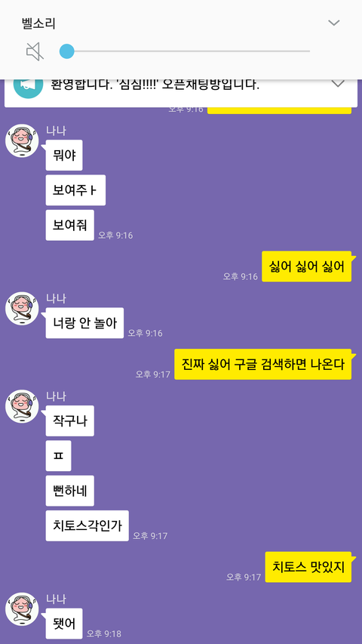Toggle the ringtone mute speaker icon
This screenshot has width=362, height=644.
35,52
